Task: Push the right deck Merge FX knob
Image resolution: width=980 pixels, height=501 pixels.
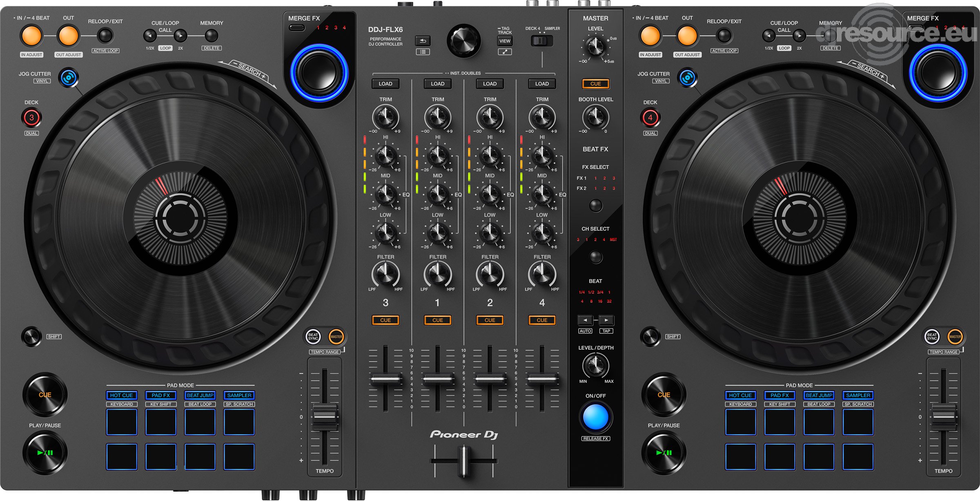Action: coord(938,73)
